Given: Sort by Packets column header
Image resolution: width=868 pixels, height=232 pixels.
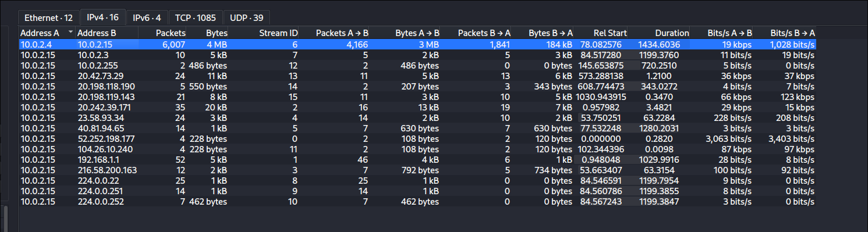Looking at the screenshot, I should (x=163, y=33).
